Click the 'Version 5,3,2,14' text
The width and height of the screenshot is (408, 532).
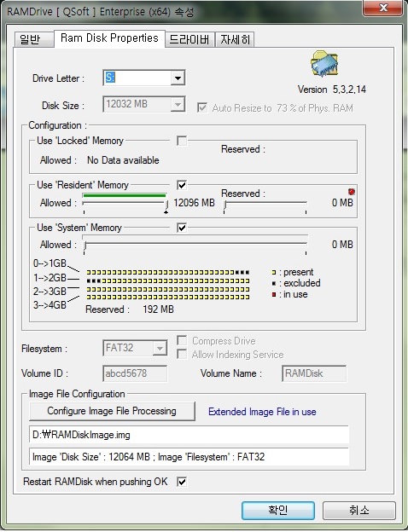click(x=331, y=90)
